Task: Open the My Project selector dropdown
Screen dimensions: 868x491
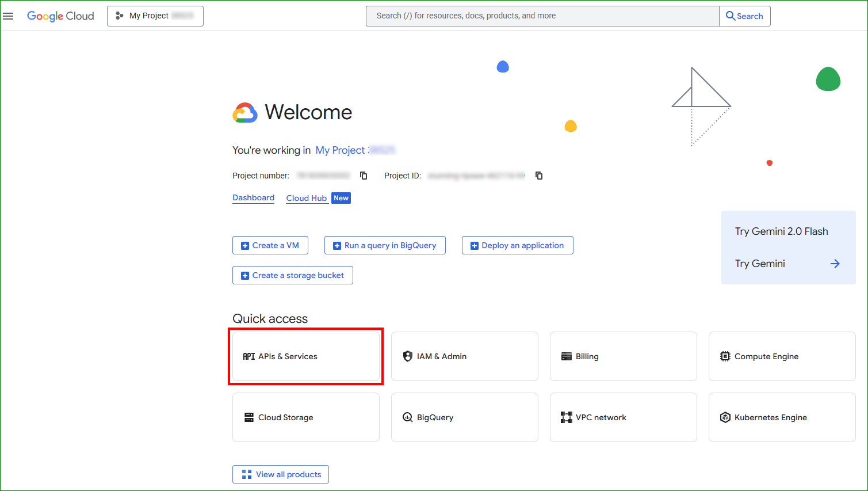Action: pos(155,16)
